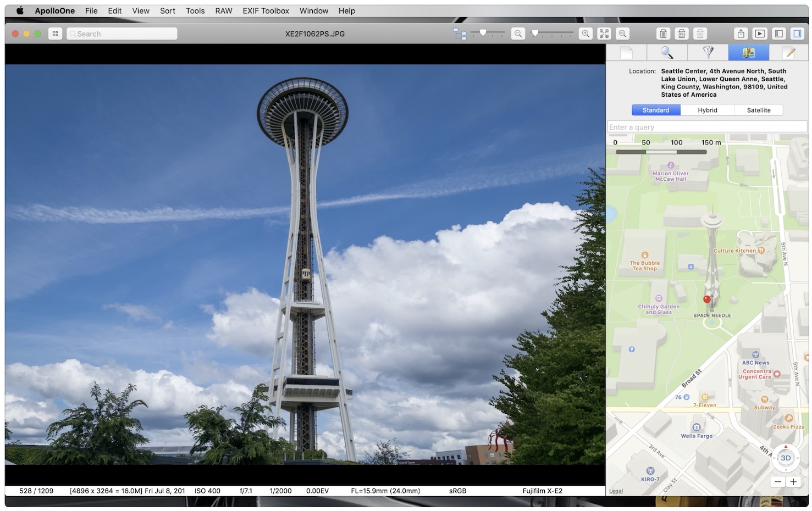Viewport: 812px width, 511px height.
Task: Open the EXIF Toolbox menu
Action: pos(266,10)
